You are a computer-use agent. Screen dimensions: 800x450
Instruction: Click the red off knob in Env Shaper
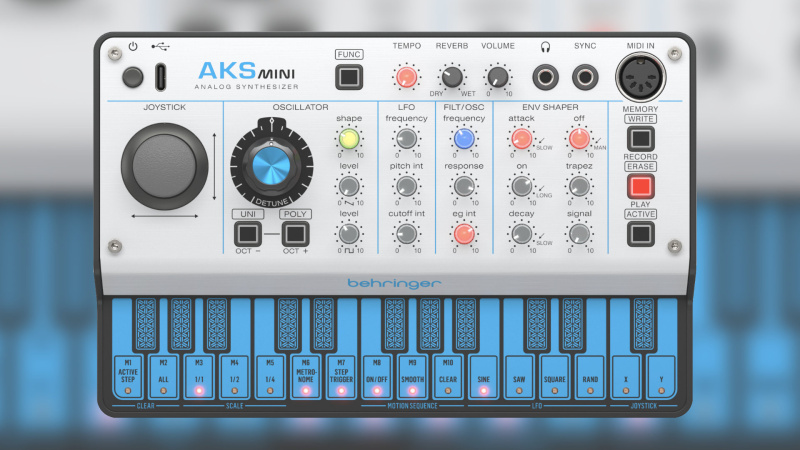pyautogui.click(x=579, y=139)
